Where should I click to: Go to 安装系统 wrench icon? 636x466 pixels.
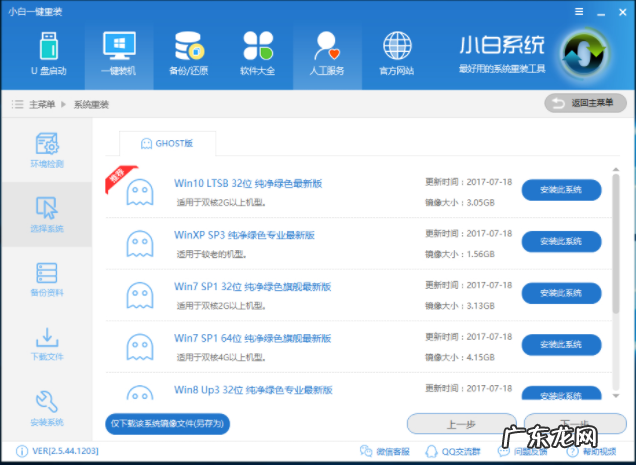47,402
